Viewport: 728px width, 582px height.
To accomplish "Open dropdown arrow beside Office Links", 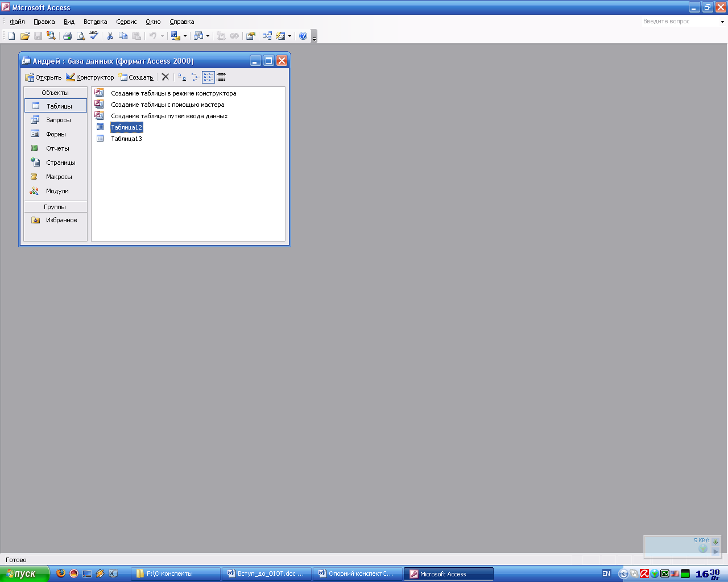I will pos(185,36).
